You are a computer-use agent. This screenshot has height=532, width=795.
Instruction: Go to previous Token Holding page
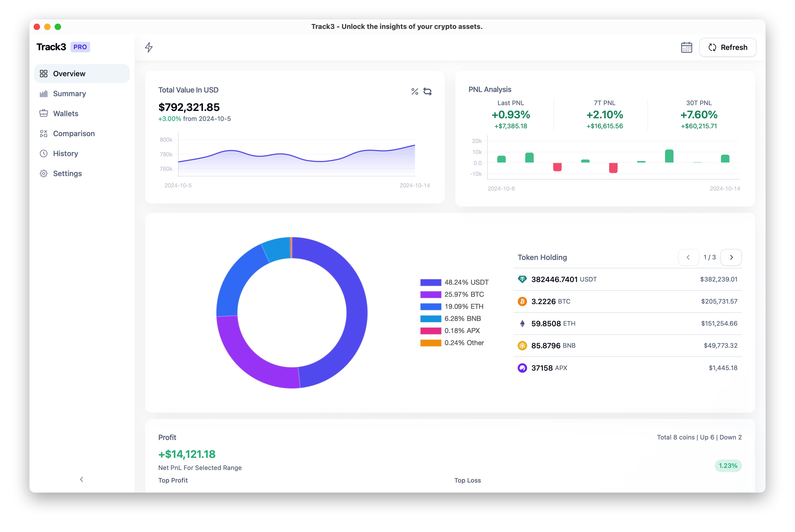point(689,257)
